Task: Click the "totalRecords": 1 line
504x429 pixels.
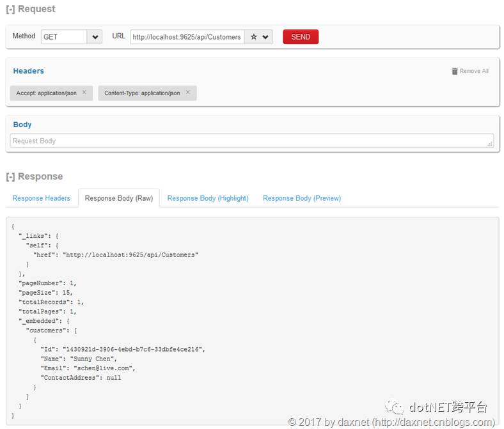Action: (51, 302)
